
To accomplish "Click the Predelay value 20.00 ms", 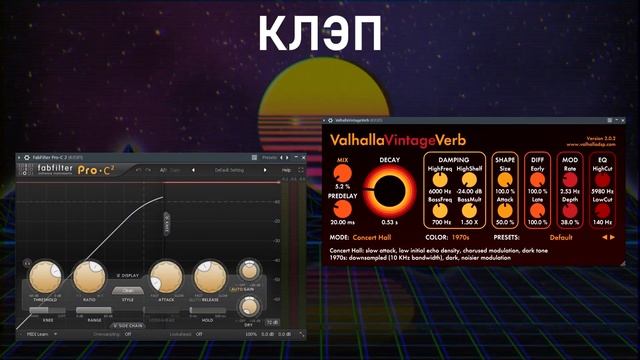I will pos(342,222).
